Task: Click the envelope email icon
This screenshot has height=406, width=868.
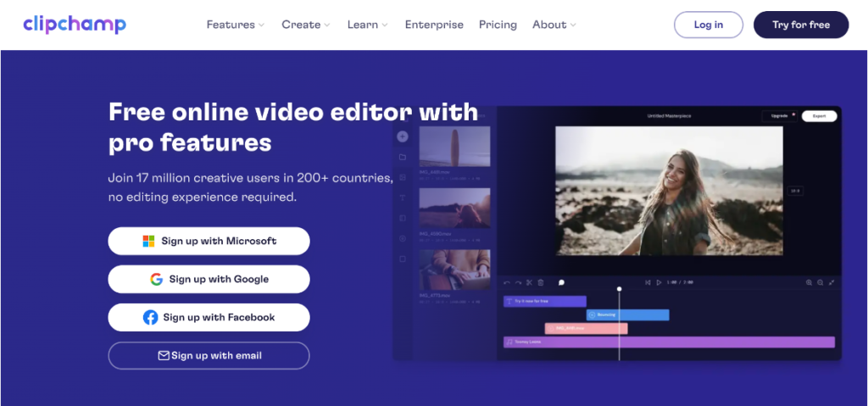Action: pos(164,356)
